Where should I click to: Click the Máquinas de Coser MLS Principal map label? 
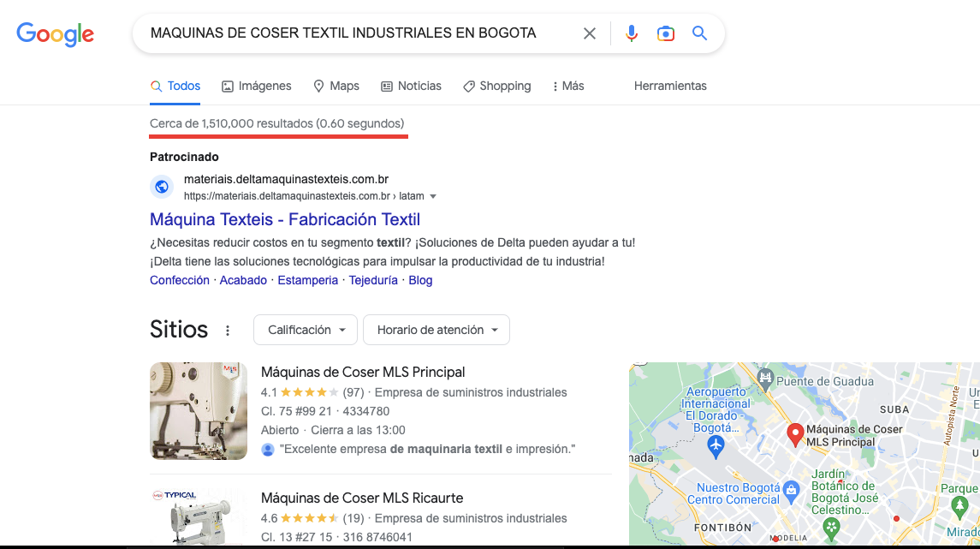coord(853,436)
